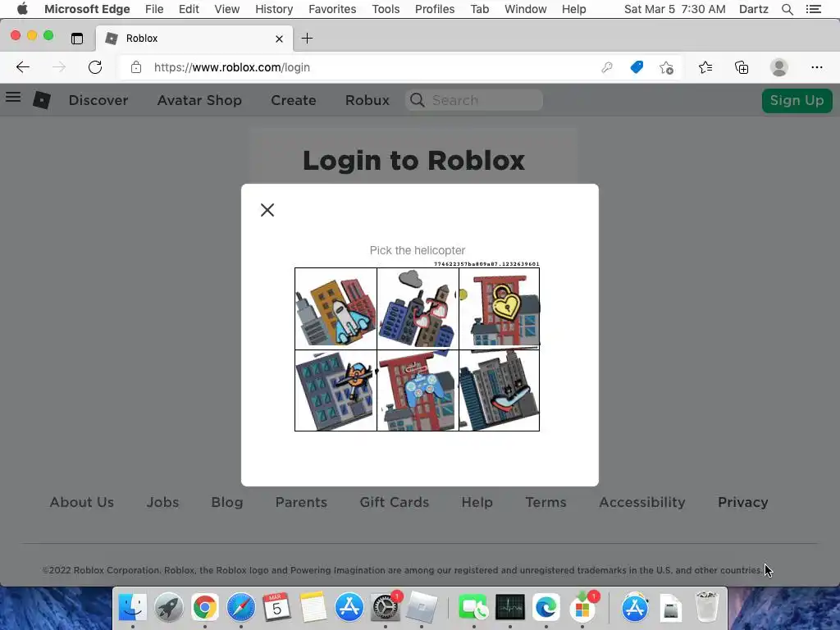Open the Window menu
840x630 pixels.
point(526,9)
